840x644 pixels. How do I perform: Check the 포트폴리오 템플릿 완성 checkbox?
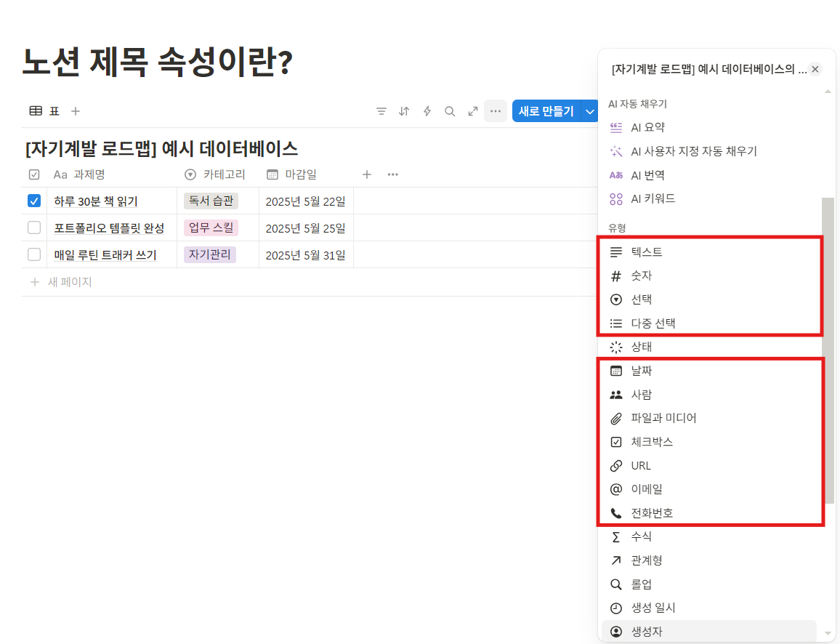33,228
